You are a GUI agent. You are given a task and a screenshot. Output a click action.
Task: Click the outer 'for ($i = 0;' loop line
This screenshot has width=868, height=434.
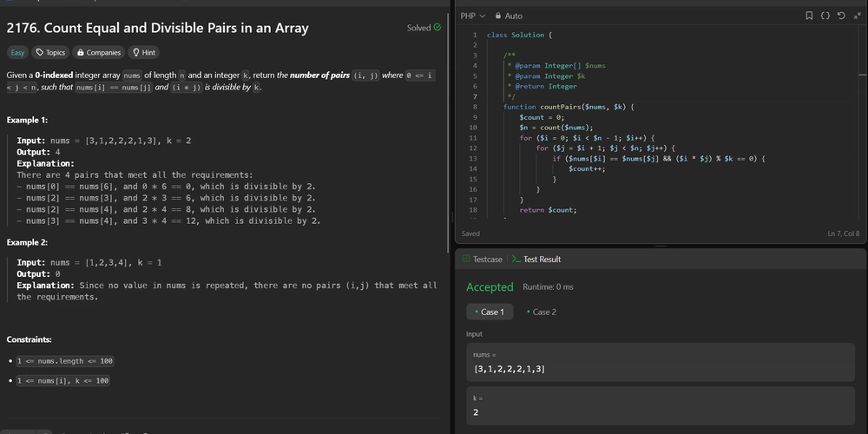588,138
